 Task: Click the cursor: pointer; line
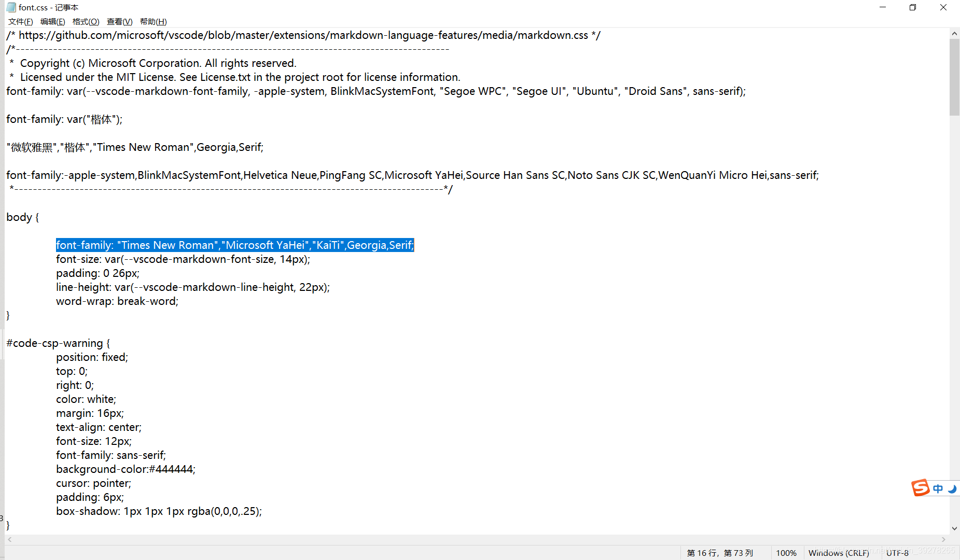pyautogui.click(x=94, y=483)
